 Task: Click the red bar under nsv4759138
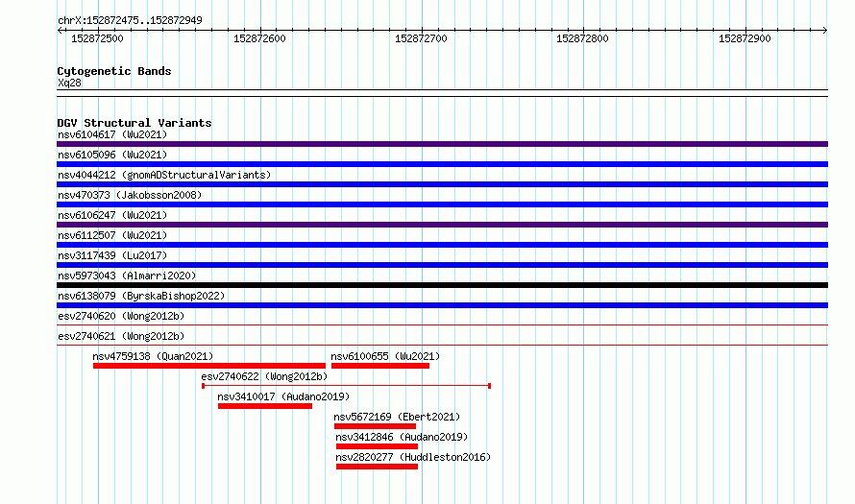(209, 366)
